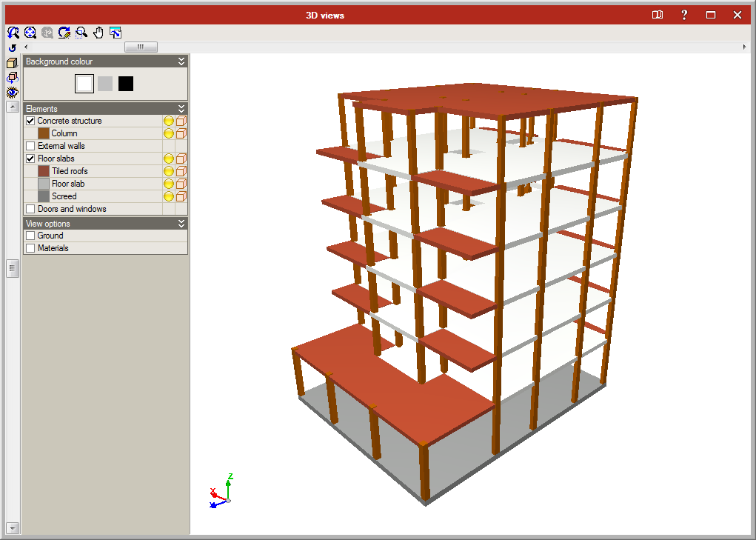
Task: Click cube icon in Floor slab row
Action: coord(181,184)
